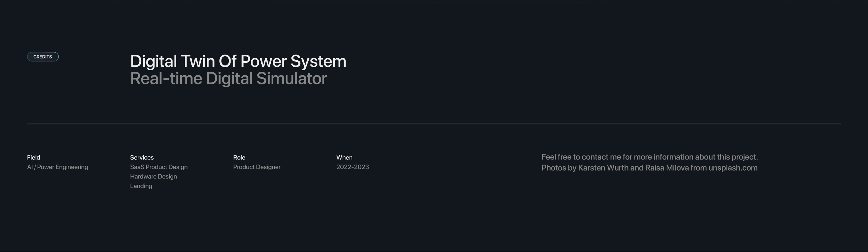Screen dimensions: 868x252
Task: Click the 2022-2023 date text
Action: (352, 167)
